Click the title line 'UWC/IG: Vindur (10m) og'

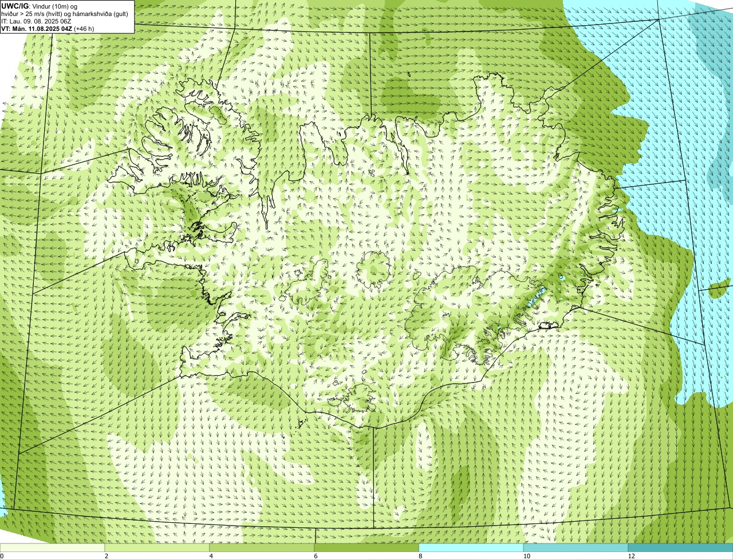pyautogui.click(x=40, y=6)
